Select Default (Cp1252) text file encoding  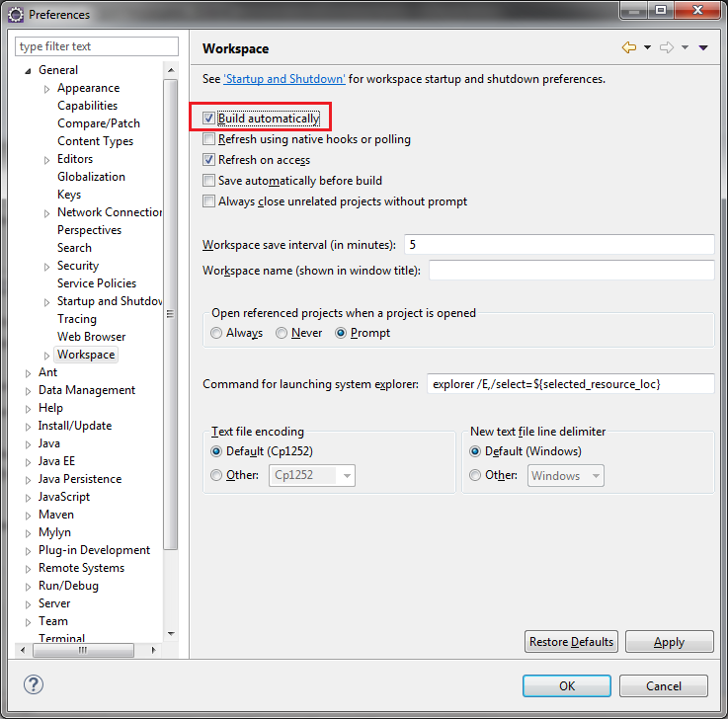click(x=216, y=451)
